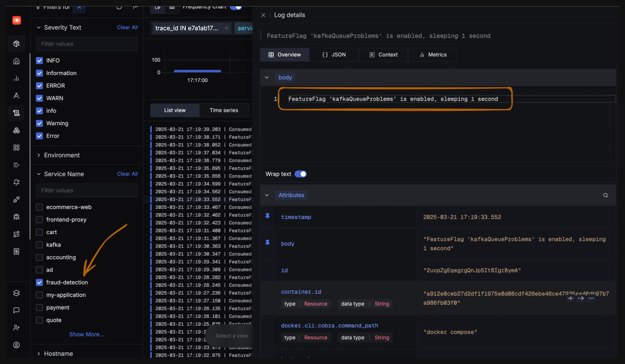Expand the Hostname filter section
This screenshot has width=625, height=364.
[x=39, y=354]
